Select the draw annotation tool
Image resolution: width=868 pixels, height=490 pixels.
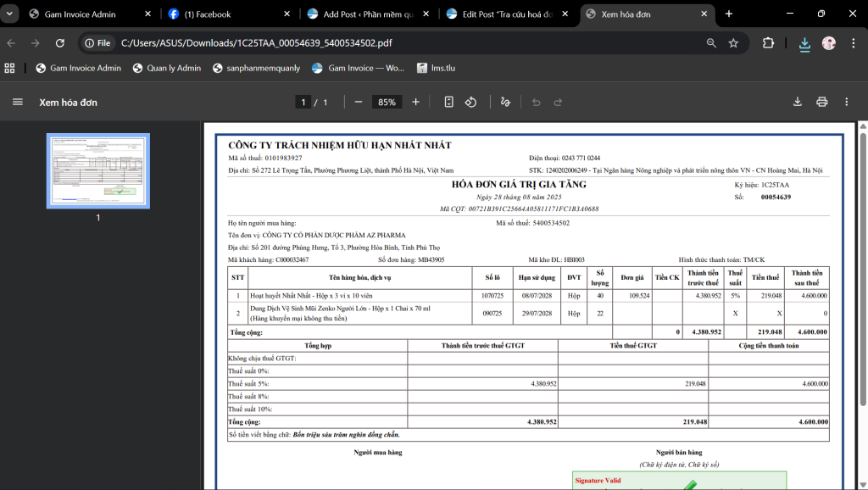coord(505,102)
